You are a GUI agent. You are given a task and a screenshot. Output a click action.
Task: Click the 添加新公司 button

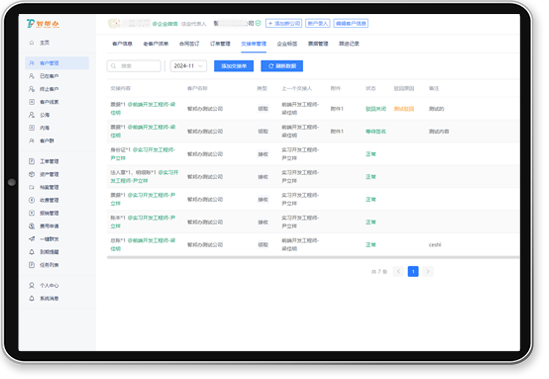point(284,23)
